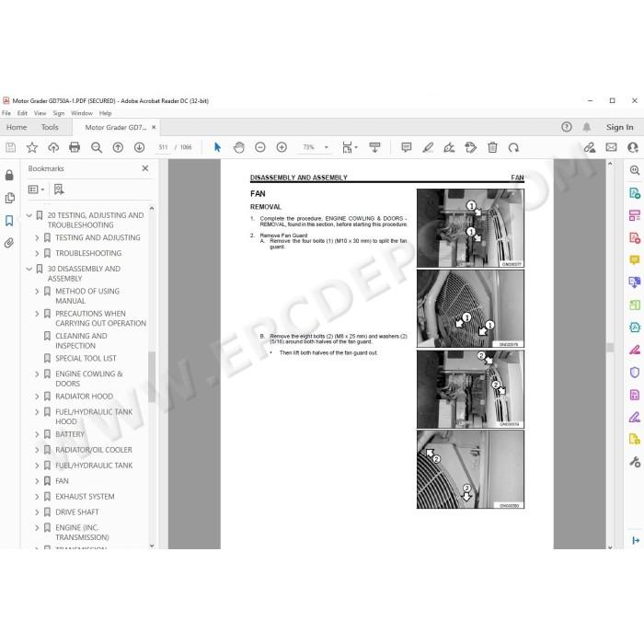Collapse 20 Testing, Adjusting and Troubleshooting
Screen dimensions: 644x644
29,215
